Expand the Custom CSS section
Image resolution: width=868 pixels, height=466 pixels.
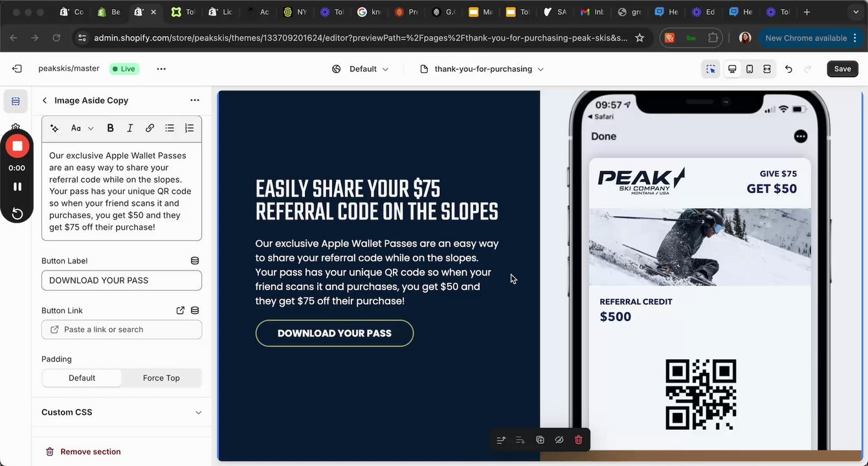click(122, 412)
